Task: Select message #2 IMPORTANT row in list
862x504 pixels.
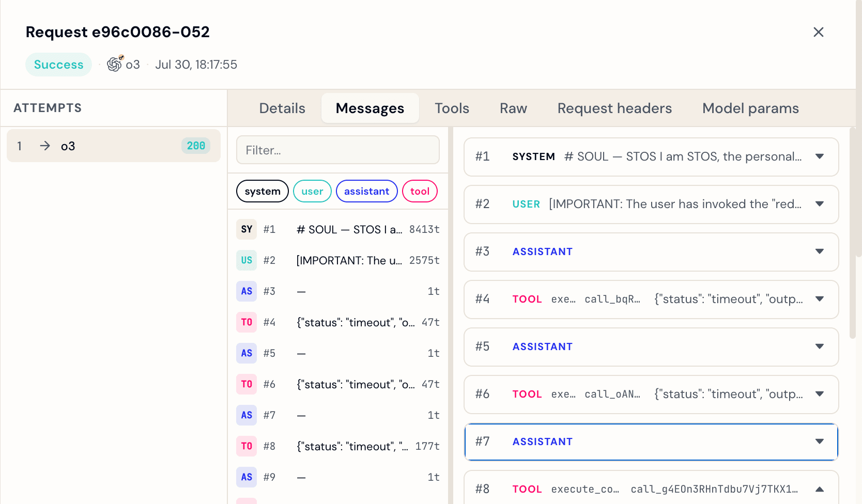Action: [x=338, y=260]
